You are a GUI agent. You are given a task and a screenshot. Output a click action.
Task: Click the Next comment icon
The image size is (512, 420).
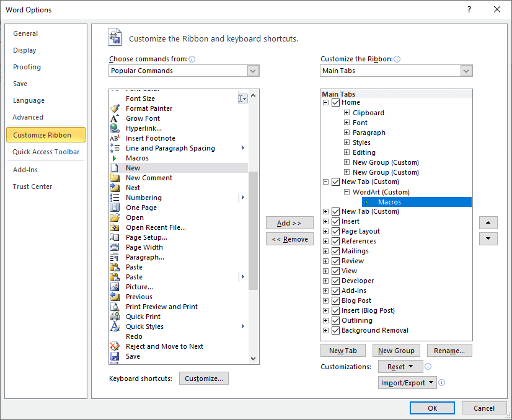tap(115, 188)
